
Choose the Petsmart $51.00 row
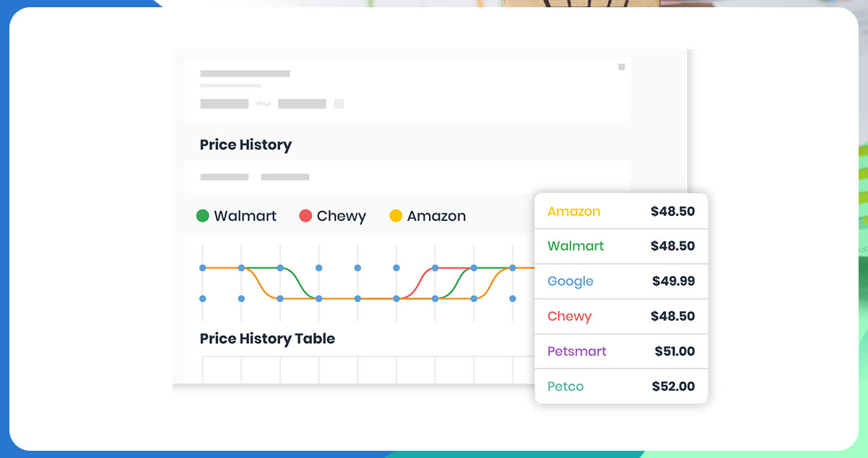coord(621,351)
